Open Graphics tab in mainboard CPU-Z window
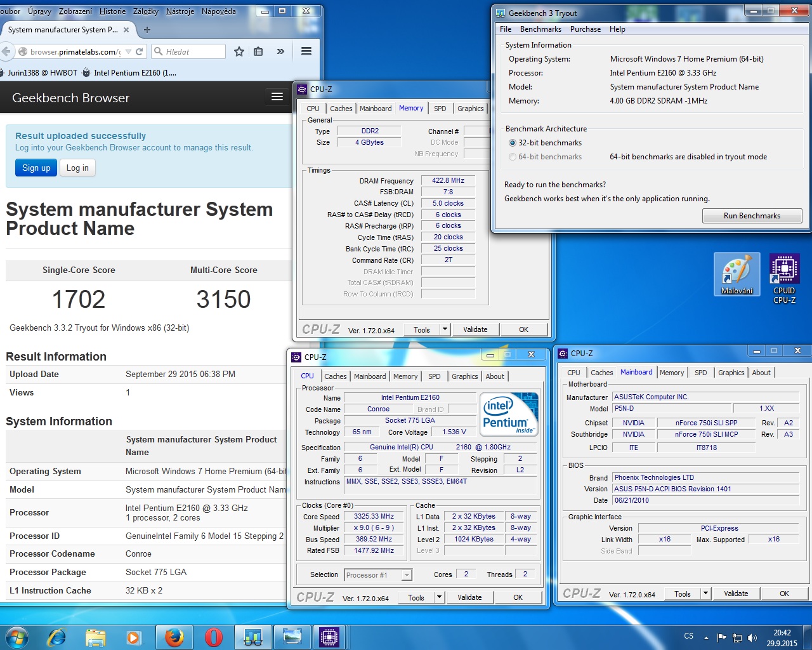This screenshot has height=650, width=812. point(731,373)
